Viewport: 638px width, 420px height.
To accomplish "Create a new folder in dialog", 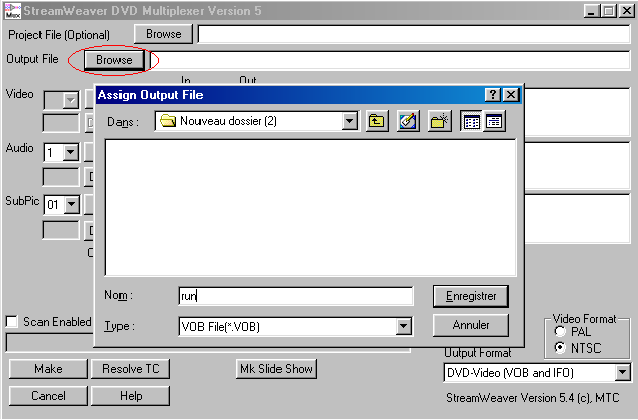I will click(x=439, y=121).
